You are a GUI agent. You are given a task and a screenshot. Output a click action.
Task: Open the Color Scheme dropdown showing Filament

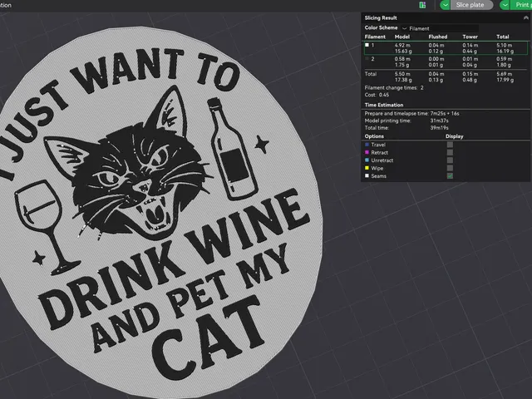440,28
